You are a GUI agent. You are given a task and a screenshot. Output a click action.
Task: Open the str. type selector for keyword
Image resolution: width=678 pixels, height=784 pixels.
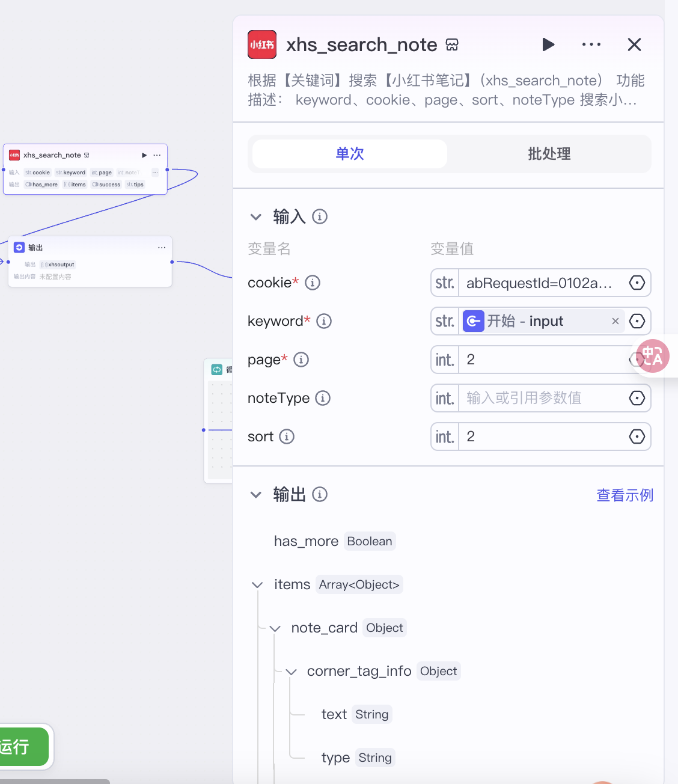pos(445,321)
